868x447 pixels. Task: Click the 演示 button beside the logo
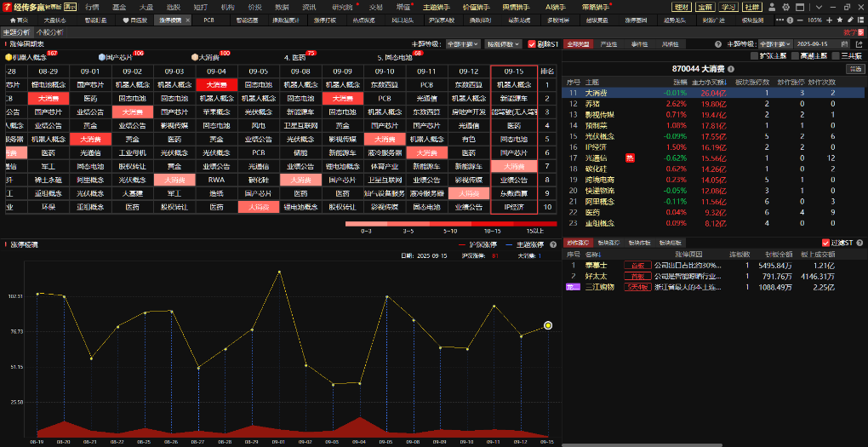point(71,7)
